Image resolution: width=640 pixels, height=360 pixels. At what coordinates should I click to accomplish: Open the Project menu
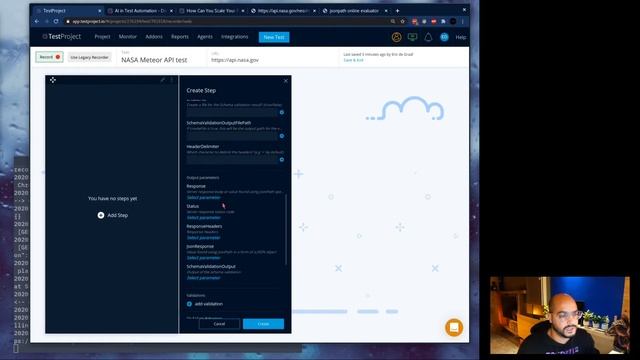point(102,37)
